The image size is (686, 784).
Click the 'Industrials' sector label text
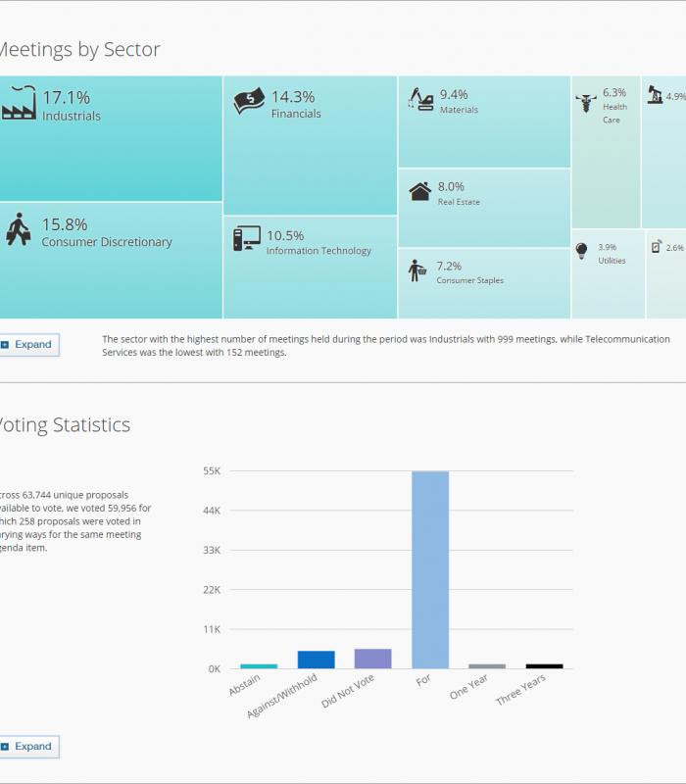72,117
